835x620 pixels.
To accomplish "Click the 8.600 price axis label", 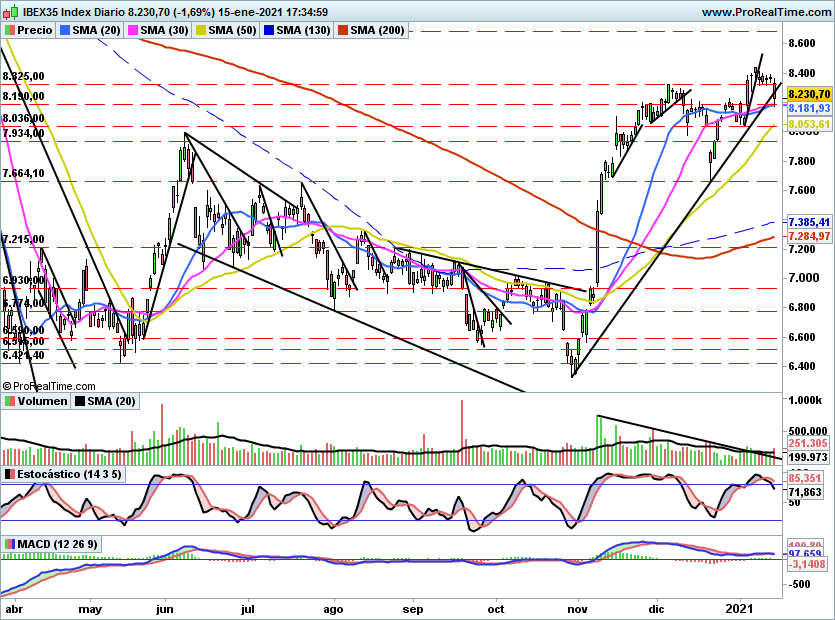I will [801, 44].
